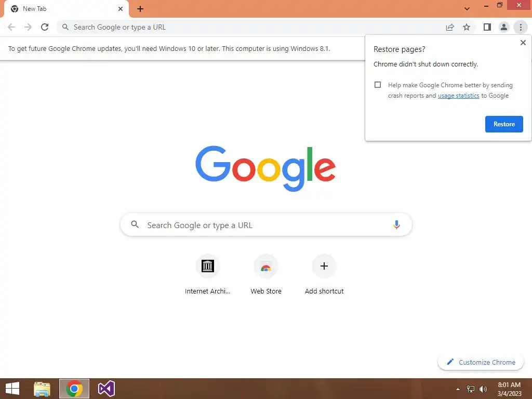Click the browser forward arrow

coord(28,27)
